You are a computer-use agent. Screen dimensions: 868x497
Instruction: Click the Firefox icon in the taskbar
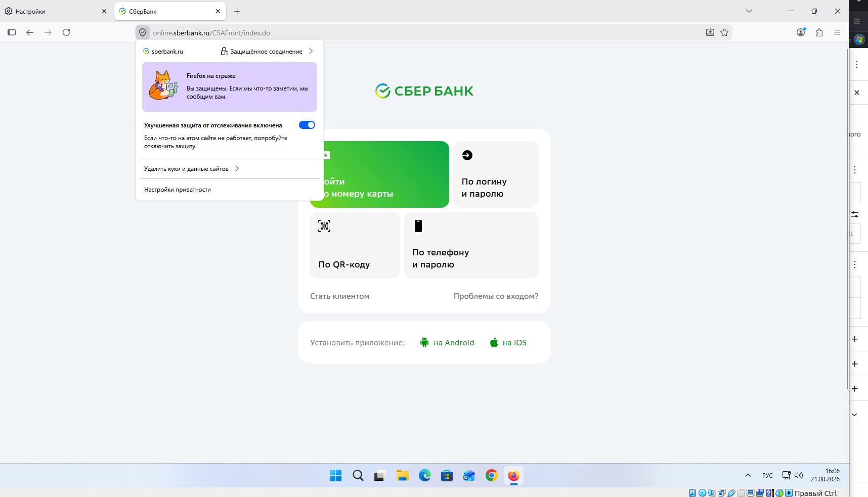(514, 475)
